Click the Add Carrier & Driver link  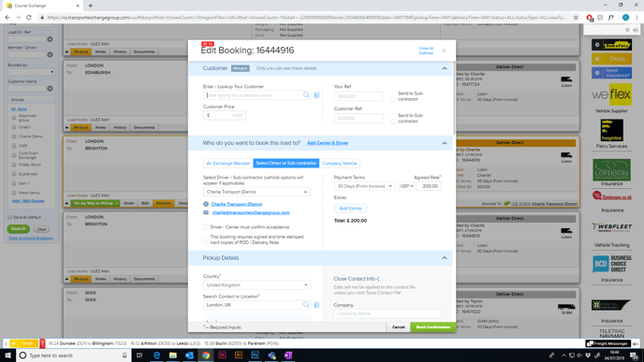pos(328,143)
